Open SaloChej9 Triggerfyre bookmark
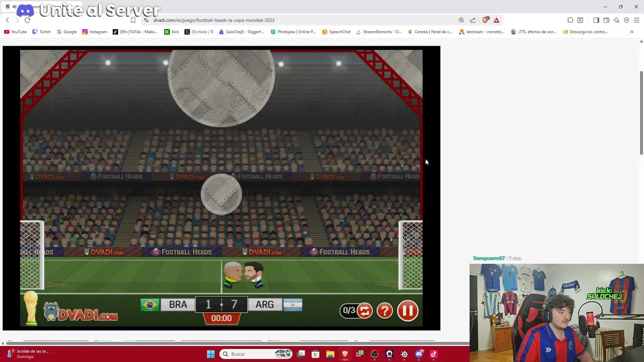This screenshot has height=362, width=644. tap(241, 32)
